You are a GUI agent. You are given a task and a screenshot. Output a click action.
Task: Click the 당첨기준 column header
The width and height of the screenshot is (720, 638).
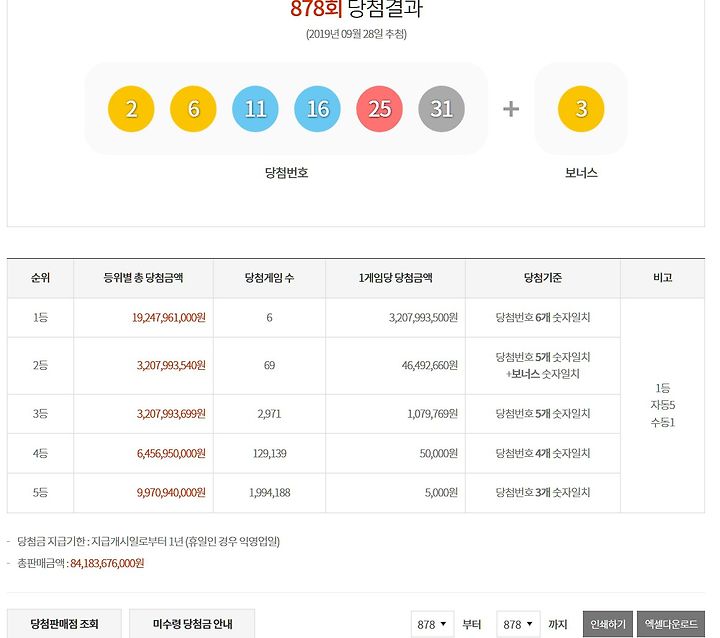(x=543, y=277)
